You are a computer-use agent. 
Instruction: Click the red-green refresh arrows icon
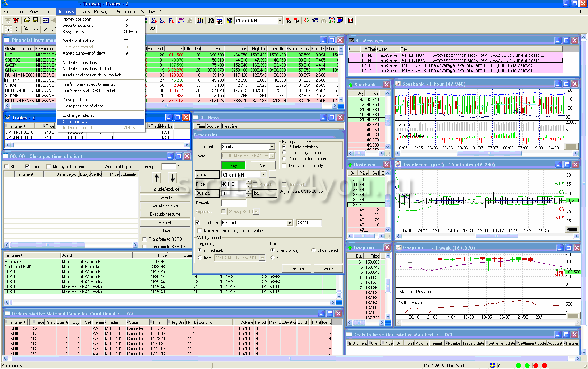pyautogui.click(x=307, y=21)
